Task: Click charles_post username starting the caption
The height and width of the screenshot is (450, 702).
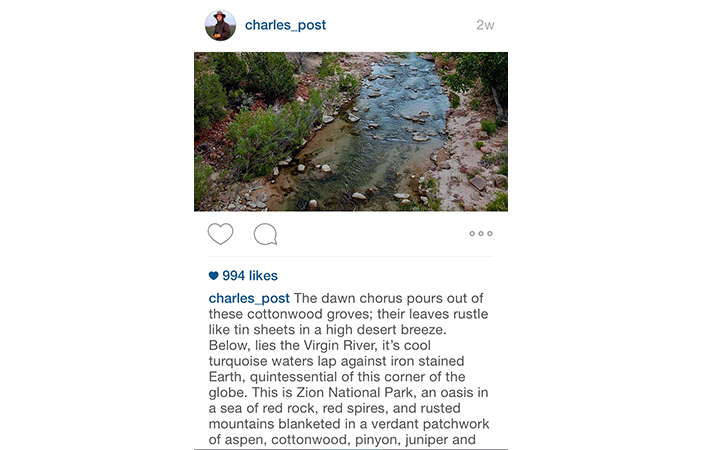Action: (x=249, y=298)
